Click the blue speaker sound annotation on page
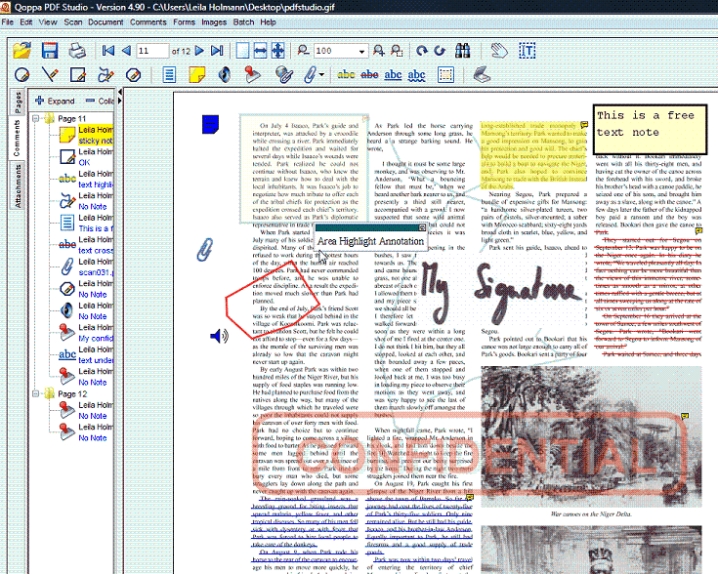 [x=218, y=336]
